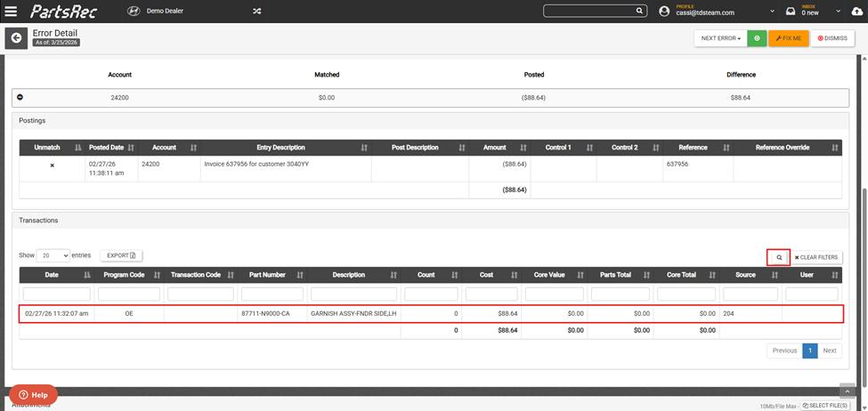
Task: Select page 1 in pagination
Action: [x=810, y=351]
